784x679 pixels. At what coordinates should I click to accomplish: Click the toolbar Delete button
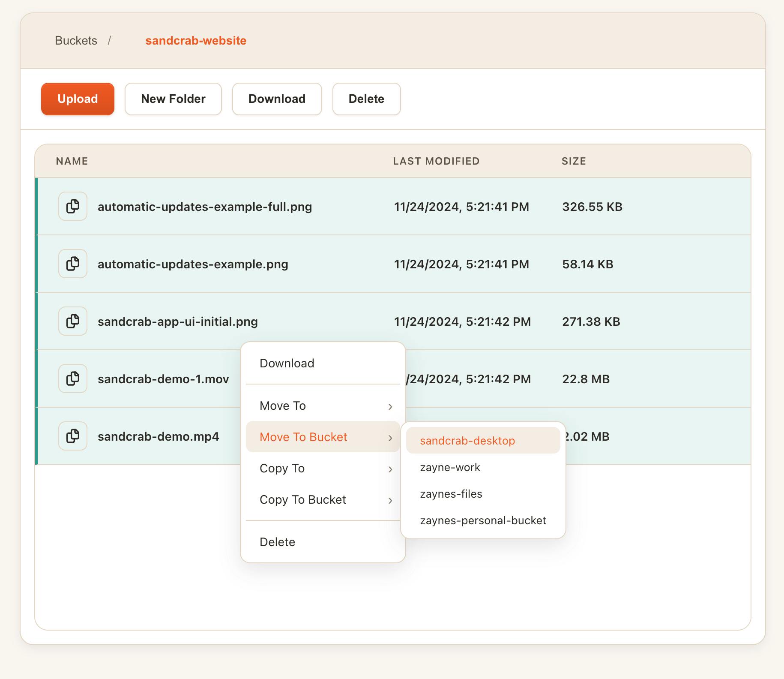[366, 99]
